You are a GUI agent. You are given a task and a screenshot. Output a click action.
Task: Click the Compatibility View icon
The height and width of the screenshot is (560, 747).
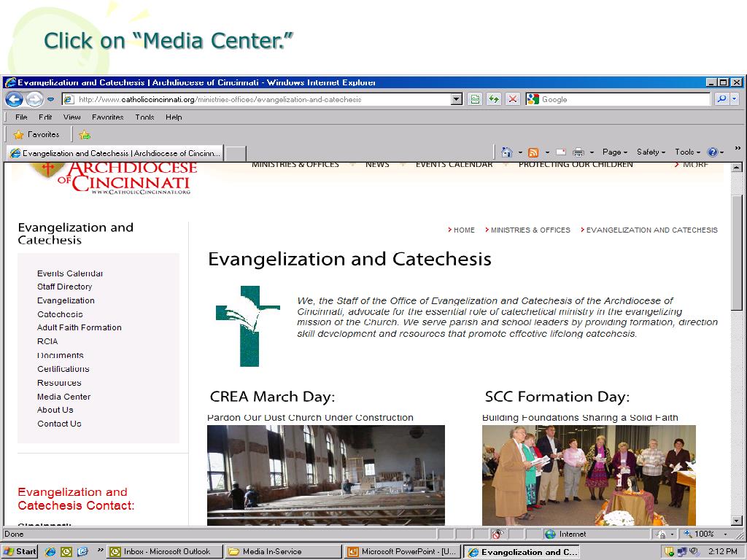pos(475,99)
